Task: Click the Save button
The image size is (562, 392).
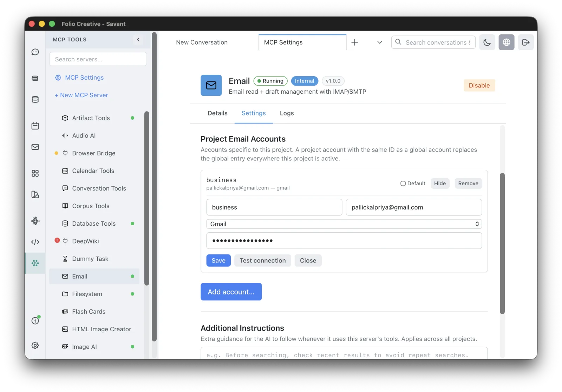Action: click(218, 260)
